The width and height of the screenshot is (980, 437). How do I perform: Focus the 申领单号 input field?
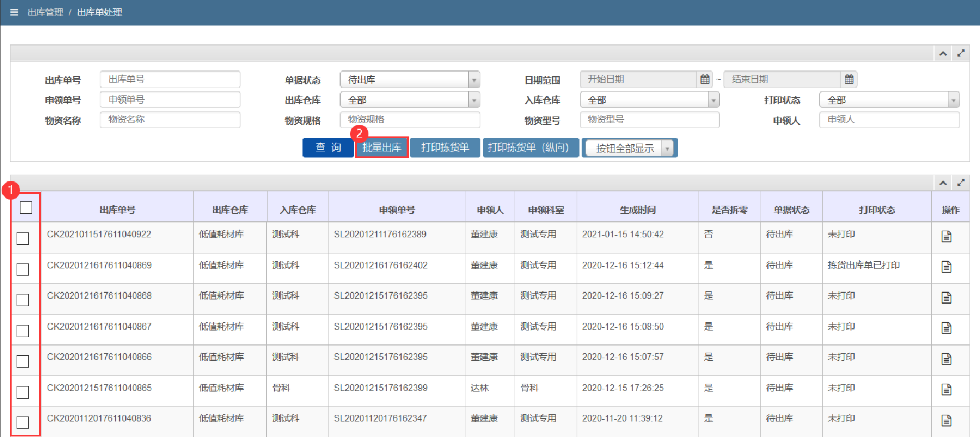pyautogui.click(x=170, y=99)
